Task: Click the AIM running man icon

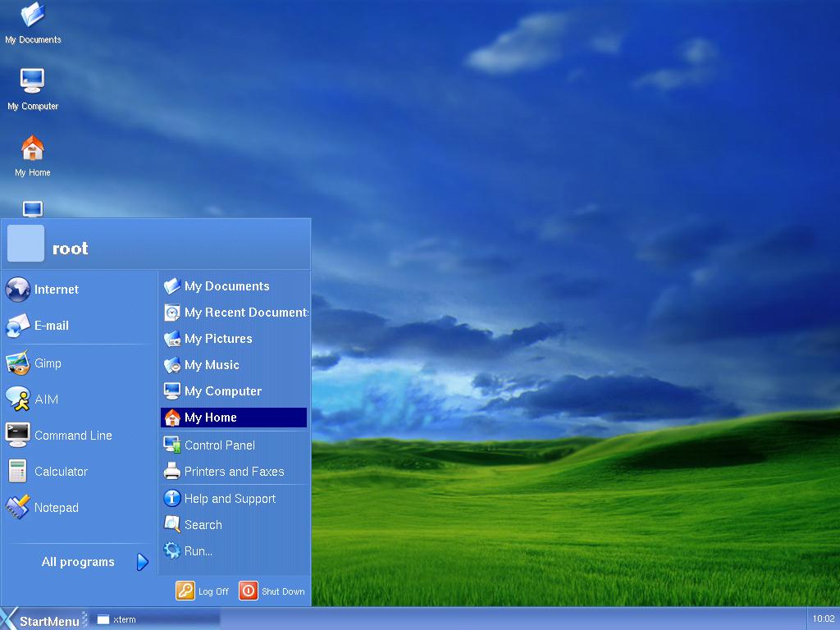Action: (x=18, y=399)
